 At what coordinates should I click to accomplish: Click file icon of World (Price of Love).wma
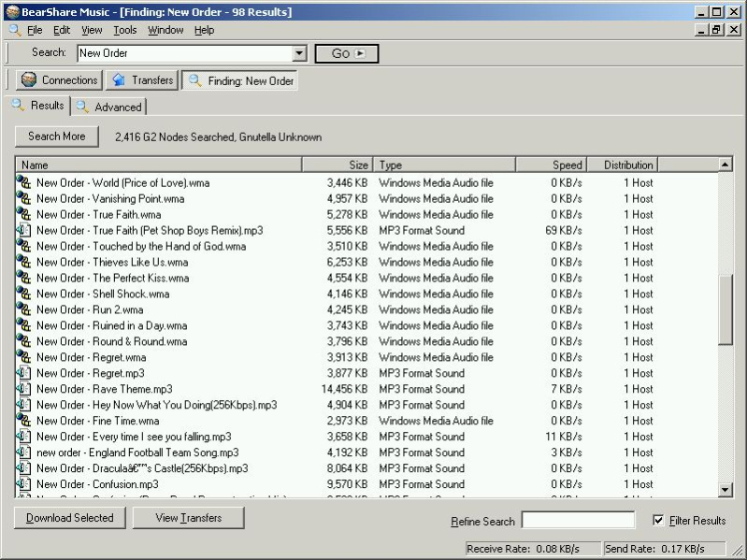[23, 182]
